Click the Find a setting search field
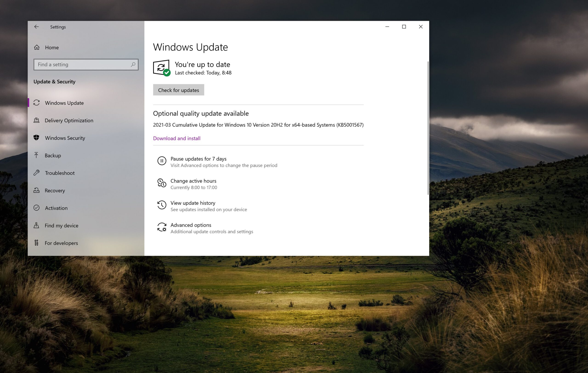The image size is (588, 373). tap(86, 65)
